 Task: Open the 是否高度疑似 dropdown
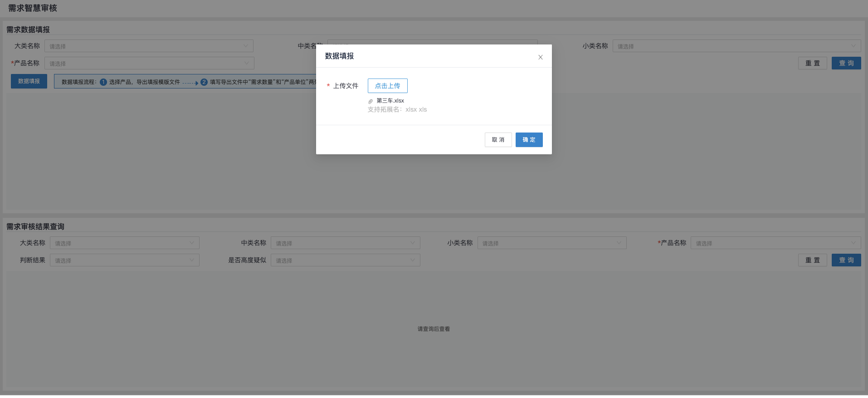tap(346, 260)
